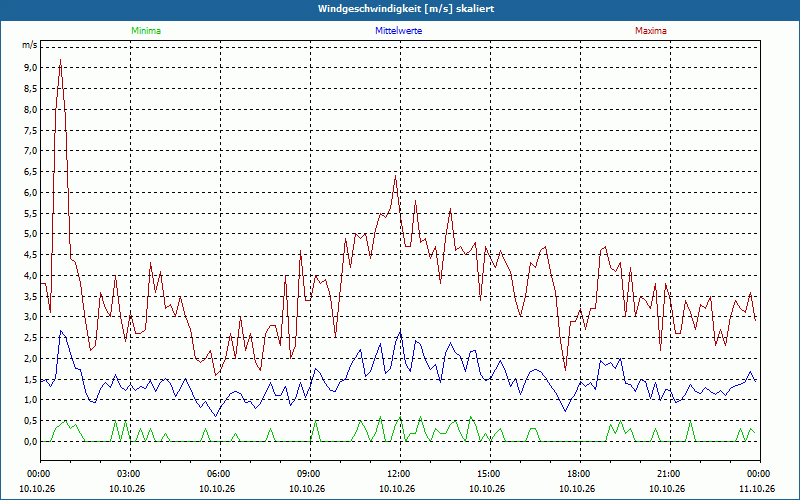Click the 1,0 y-axis value

click(x=30, y=400)
